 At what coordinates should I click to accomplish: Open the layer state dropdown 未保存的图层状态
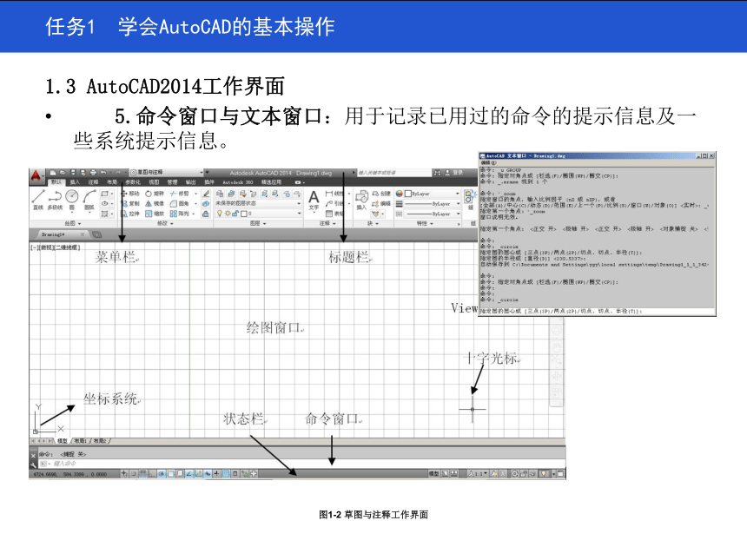pos(258,203)
